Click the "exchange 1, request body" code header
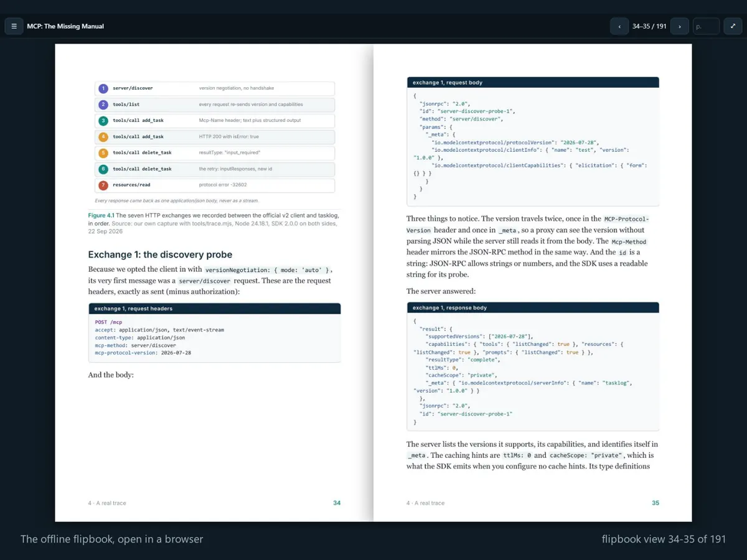This screenshot has width=747, height=560. click(533, 83)
